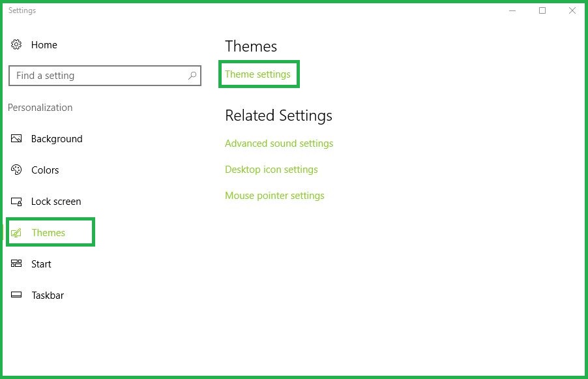Viewport: 588px width, 379px height.
Task: Minimize the Settings window
Action: point(512,10)
